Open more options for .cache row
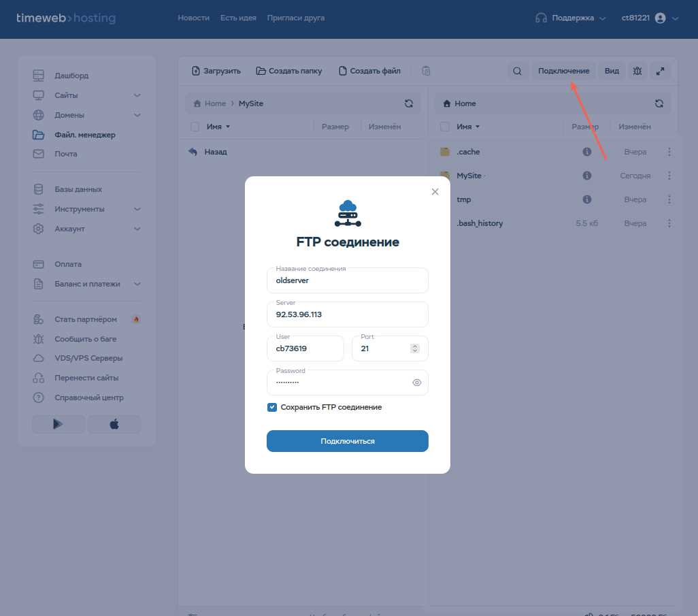698x616 pixels. coord(669,152)
